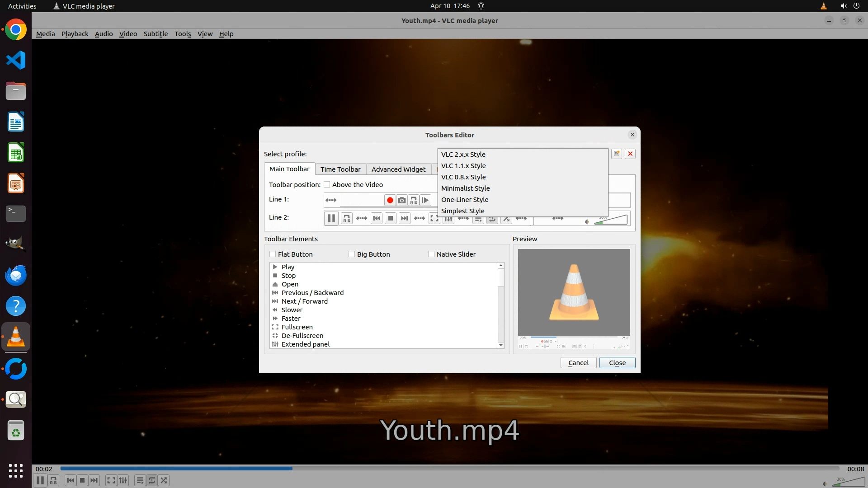Check the Native Slider option
The image size is (868, 488).
pyautogui.click(x=431, y=254)
